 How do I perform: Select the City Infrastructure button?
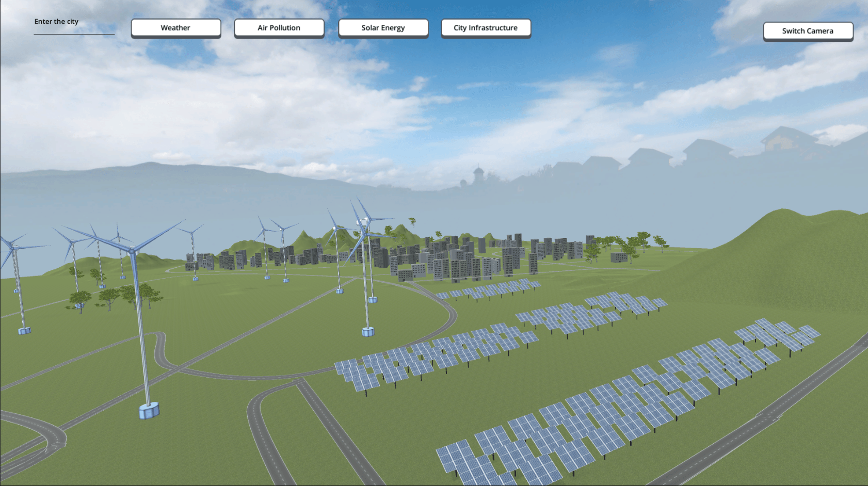(x=486, y=28)
